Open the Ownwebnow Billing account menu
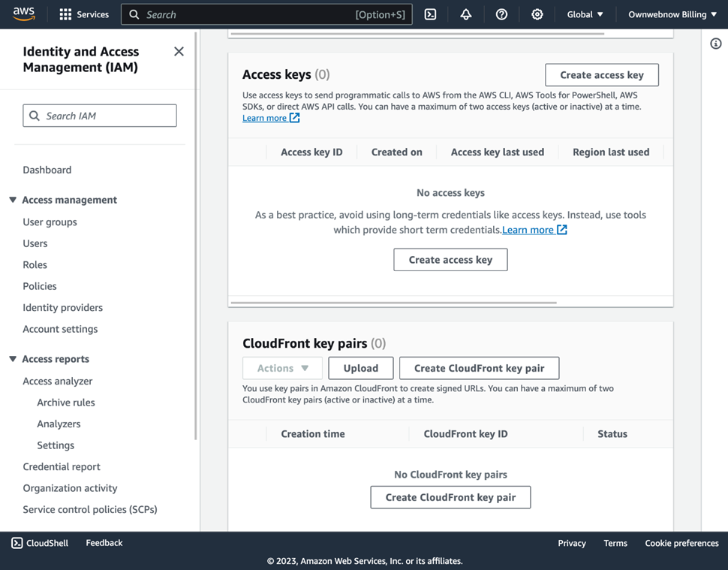 [672, 14]
